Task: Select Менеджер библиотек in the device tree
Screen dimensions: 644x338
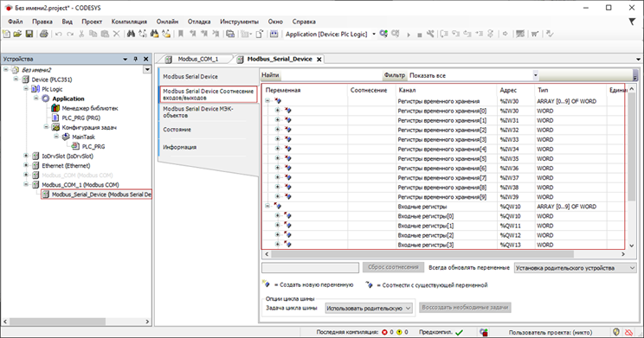Action: (x=89, y=108)
